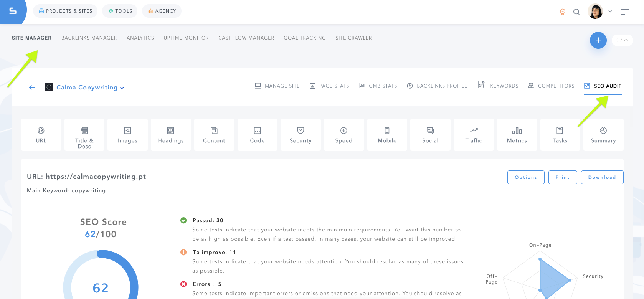Click the orange lightbulb tips icon

pos(563,12)
